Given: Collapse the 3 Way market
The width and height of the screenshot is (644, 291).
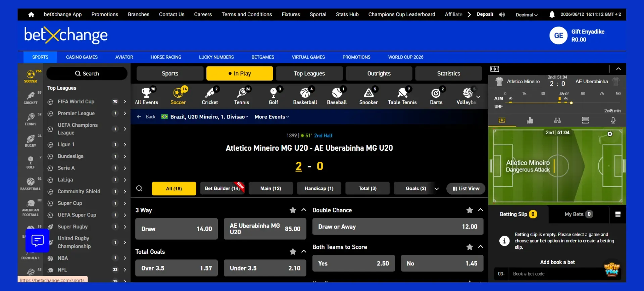Looking at the screenshot, I should pos(304,210).
